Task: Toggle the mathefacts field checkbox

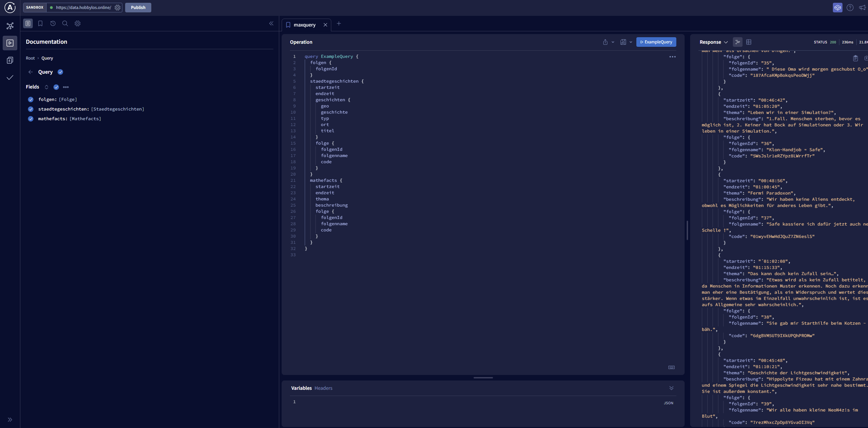Action: click(x=31, y=119)
